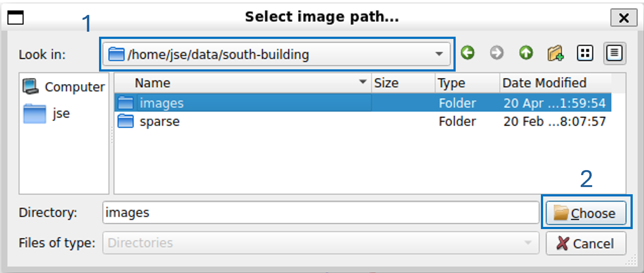The height and width of the screenshot is (273, 644).
Task: Sort files using the Name column arrow
Action: [363, 82]
